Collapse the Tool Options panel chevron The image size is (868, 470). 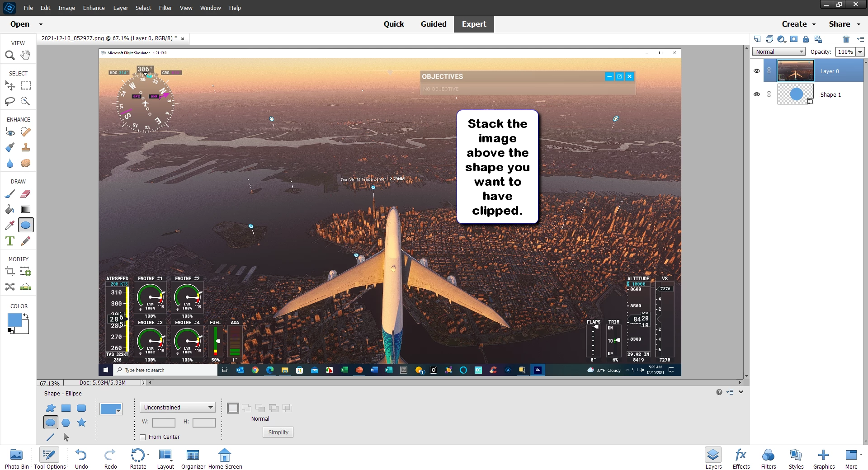click(x=741, y=392)
